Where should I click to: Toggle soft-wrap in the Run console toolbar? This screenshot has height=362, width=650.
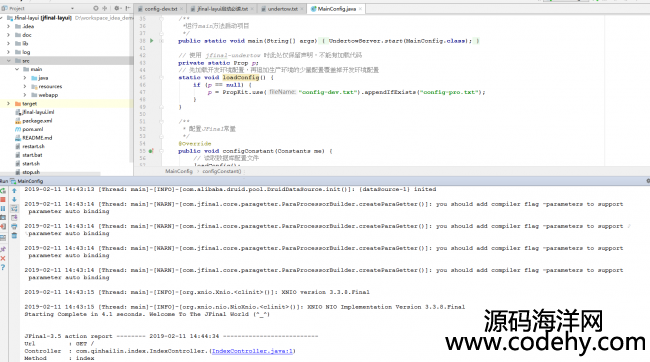point(14,209)
